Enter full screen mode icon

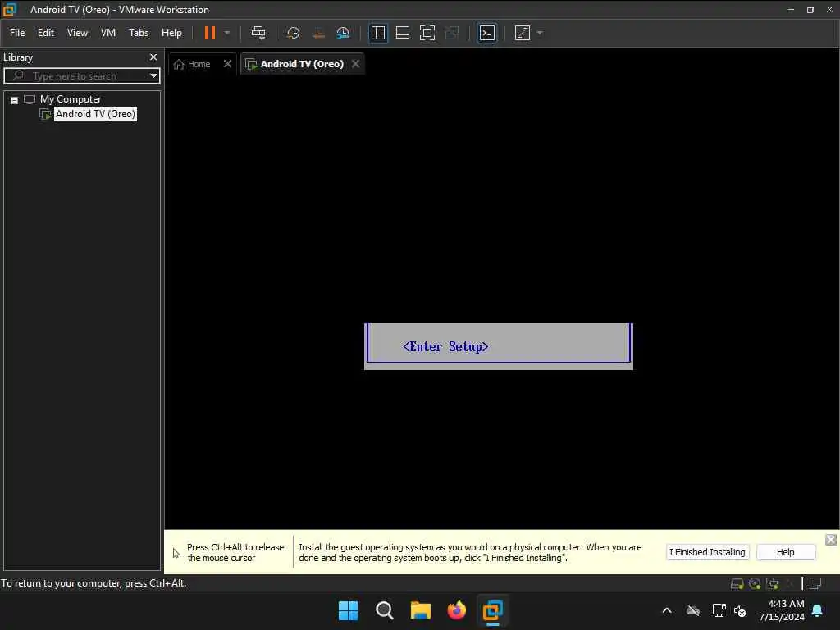point(427,33)
